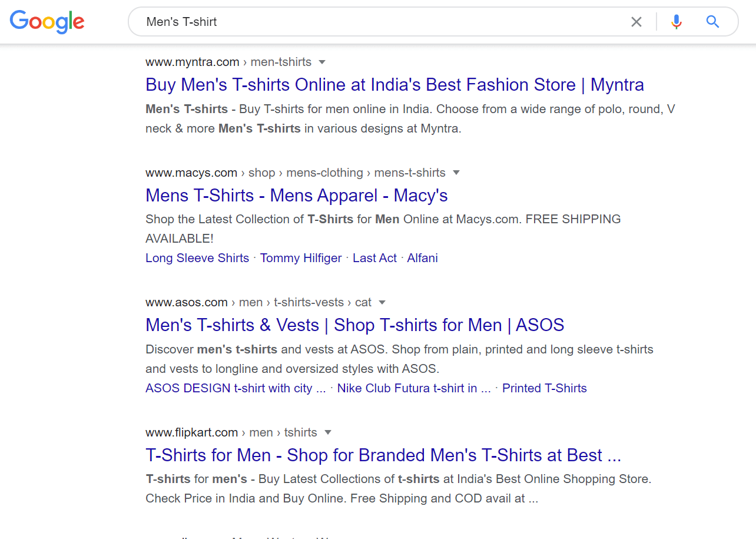This screenshot has width=756, height=539.
Task: Click the Printed T-Shirts sitelink under ASOS
Action: [544, 388]
